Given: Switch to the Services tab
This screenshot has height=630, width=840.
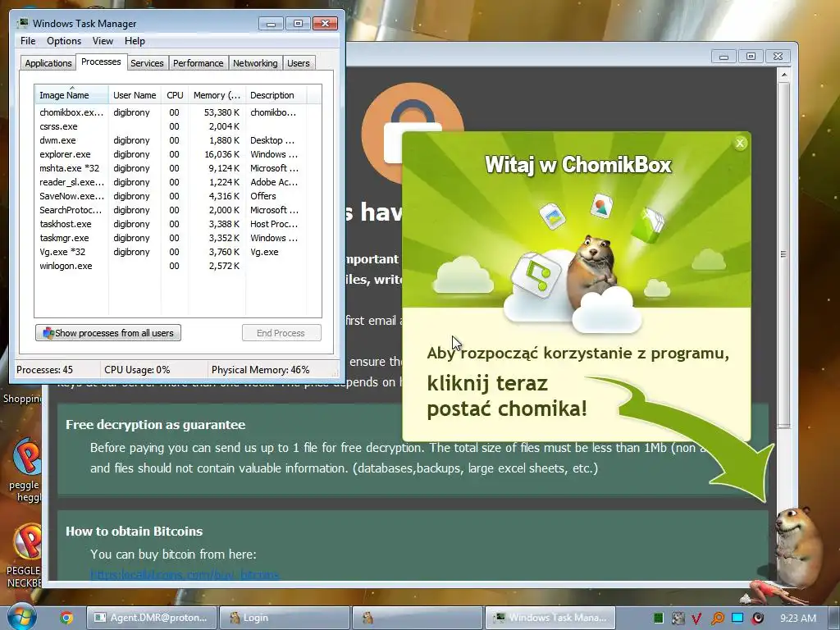Looking at the screenshot, I should tap(147, 63).
